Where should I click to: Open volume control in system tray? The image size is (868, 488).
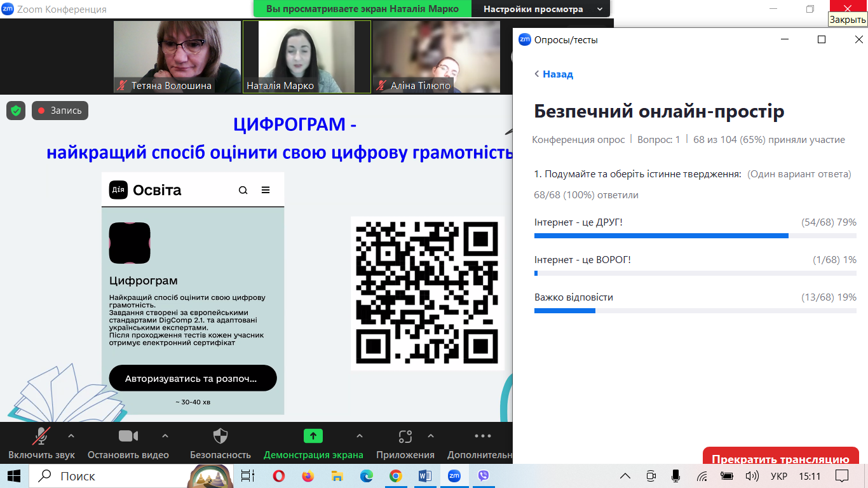point(752,476)
